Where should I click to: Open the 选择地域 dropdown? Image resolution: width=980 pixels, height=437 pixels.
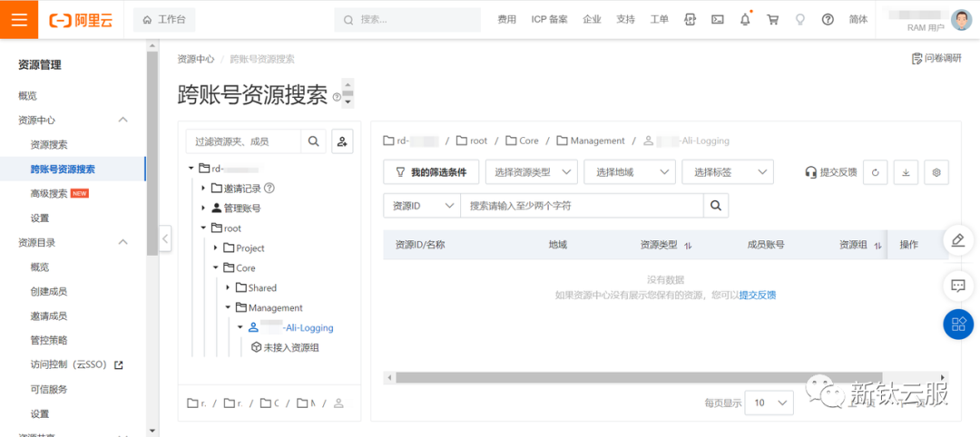(630, 172)
